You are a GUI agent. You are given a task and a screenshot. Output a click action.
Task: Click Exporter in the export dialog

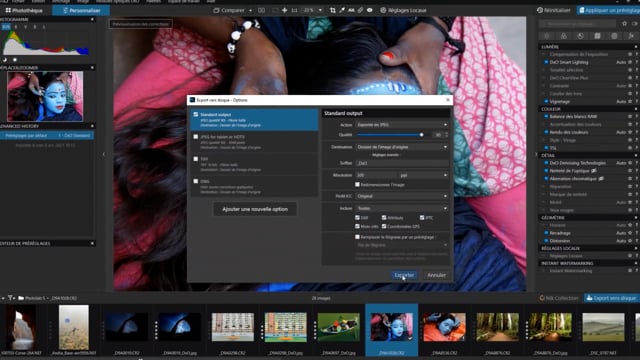(404, 275)
